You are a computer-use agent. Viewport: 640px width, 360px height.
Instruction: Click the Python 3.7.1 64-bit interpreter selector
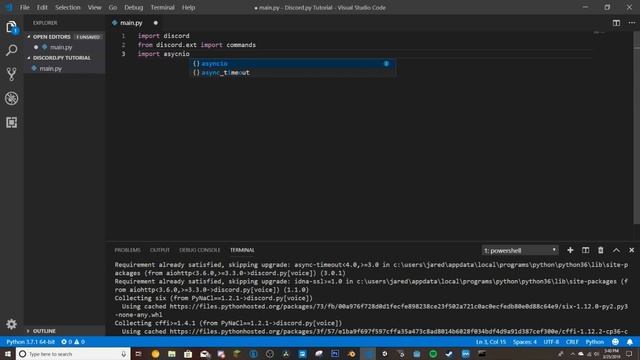coord(31,342)
